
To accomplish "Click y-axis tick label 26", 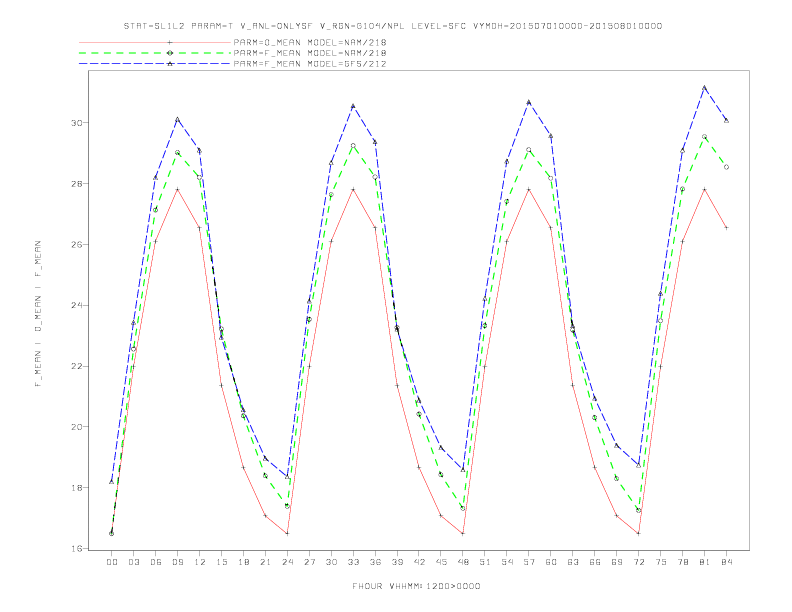I will [75, 244].
